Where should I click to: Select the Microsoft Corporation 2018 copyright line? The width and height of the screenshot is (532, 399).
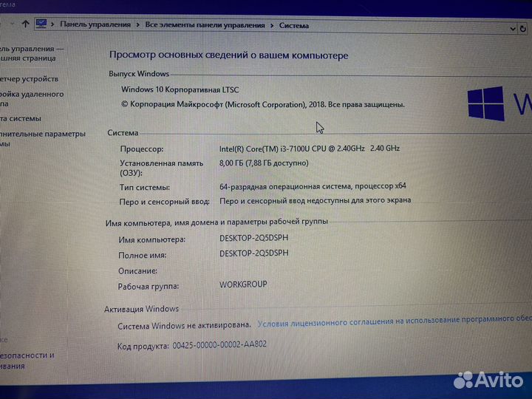pos(263,104)
